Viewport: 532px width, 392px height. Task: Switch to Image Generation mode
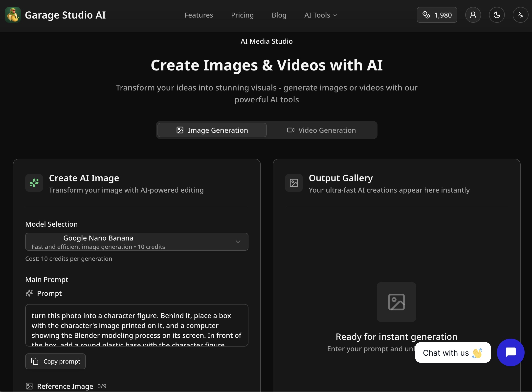pyautogui.click(x=212, y=130)
